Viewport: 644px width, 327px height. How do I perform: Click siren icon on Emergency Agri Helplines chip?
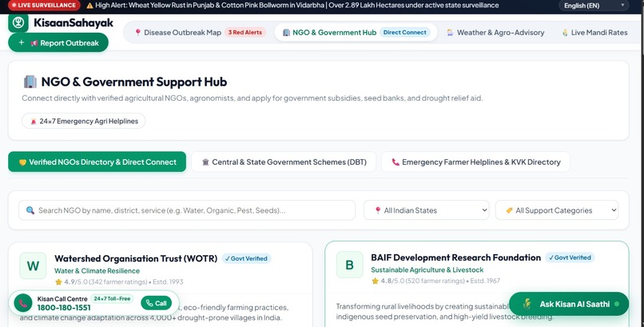pyautogui.click(x=34, y=122)
